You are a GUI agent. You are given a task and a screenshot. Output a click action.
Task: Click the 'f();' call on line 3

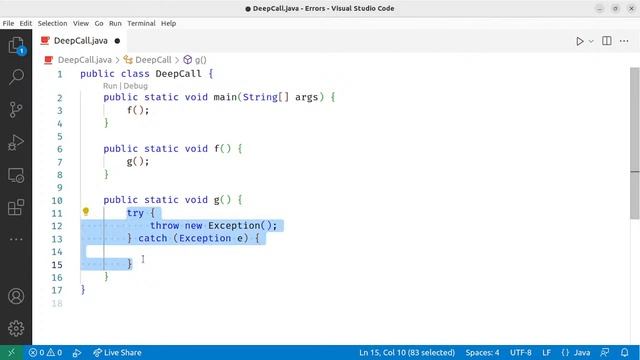(138, 110)
